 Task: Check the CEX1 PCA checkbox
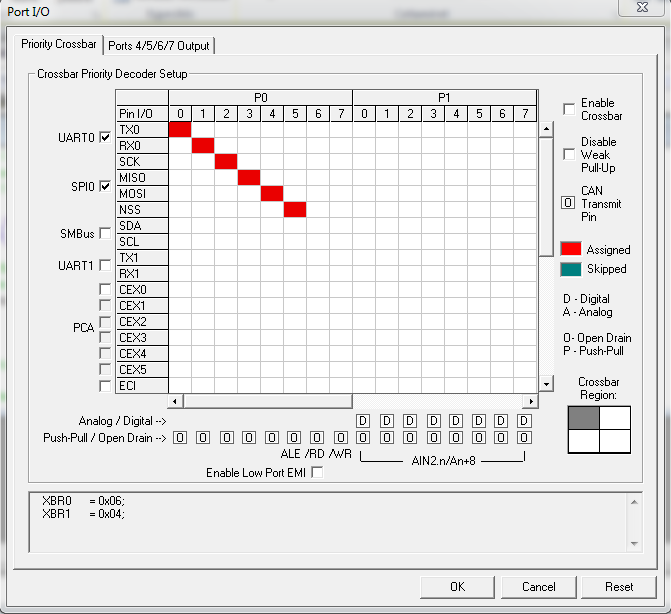click(x=105, y=305)
